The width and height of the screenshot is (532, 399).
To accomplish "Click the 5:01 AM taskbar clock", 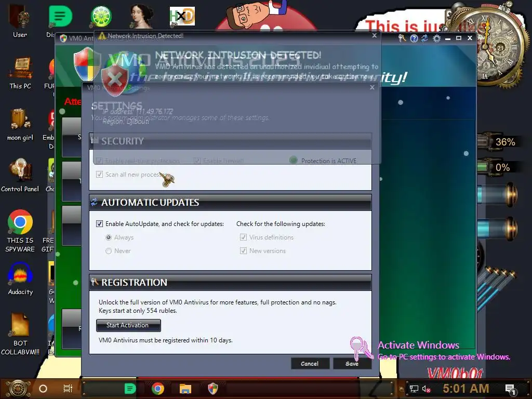I will coord(466,389).
